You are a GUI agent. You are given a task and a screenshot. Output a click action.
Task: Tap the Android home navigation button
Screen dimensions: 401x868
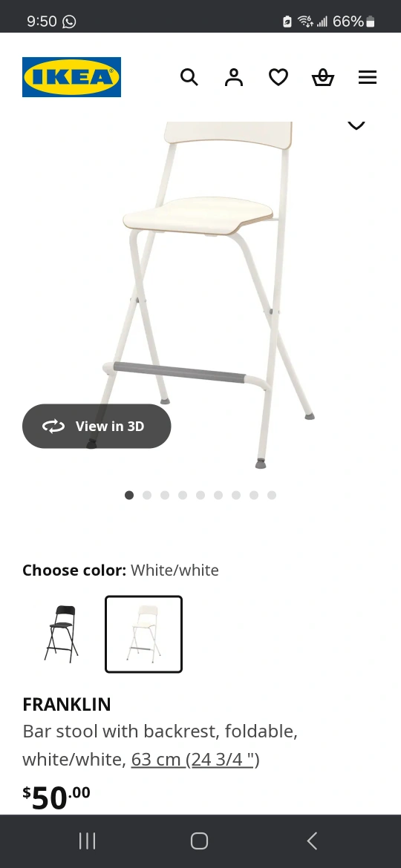click(x=200, y=841)
